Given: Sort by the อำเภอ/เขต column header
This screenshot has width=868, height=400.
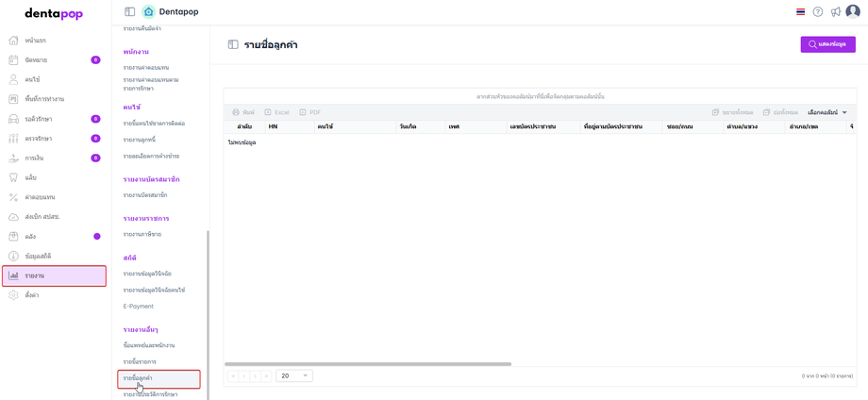Looking at the screenshot, I should (815, 126).
